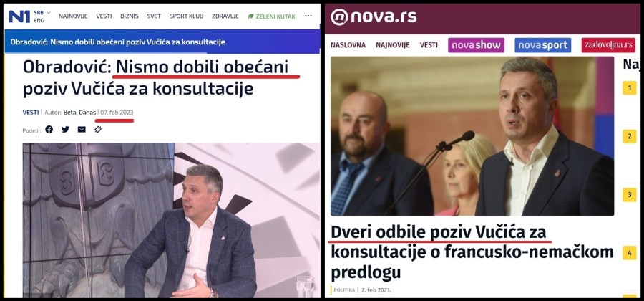Open the three-dots more menu on N1
644x301 pixels.
coord(308,16)
